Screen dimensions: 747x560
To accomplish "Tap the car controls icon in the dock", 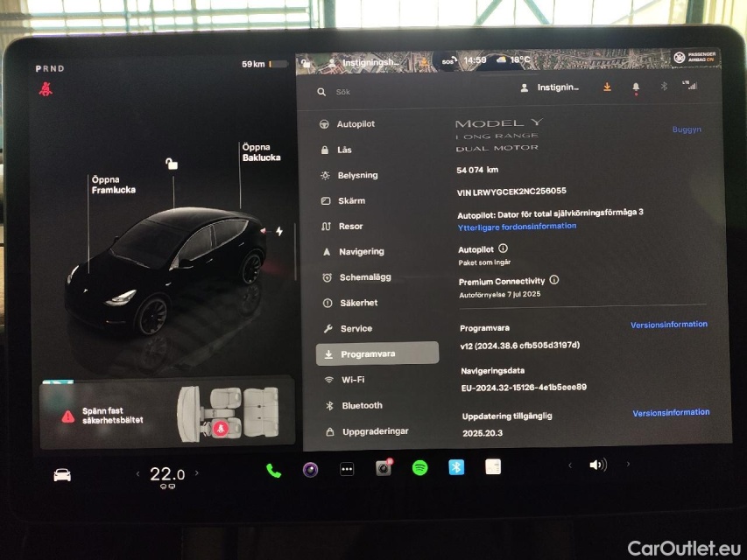I will coord(62,475).
